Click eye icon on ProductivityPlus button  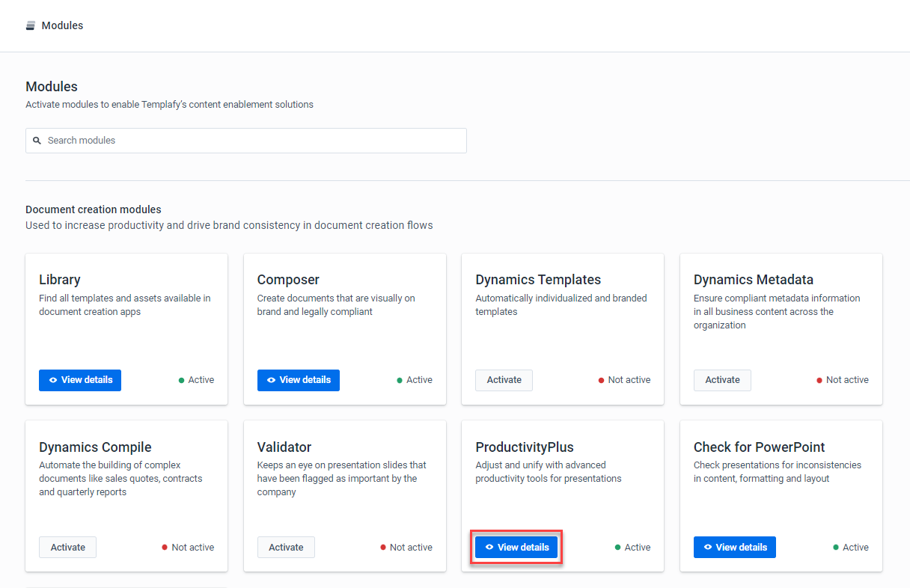pyautogui.click(x=489, y=548)
